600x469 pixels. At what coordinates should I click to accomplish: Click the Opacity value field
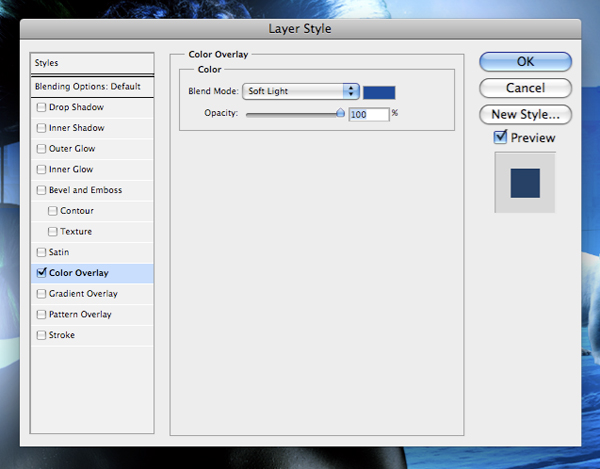coord(368,114)
